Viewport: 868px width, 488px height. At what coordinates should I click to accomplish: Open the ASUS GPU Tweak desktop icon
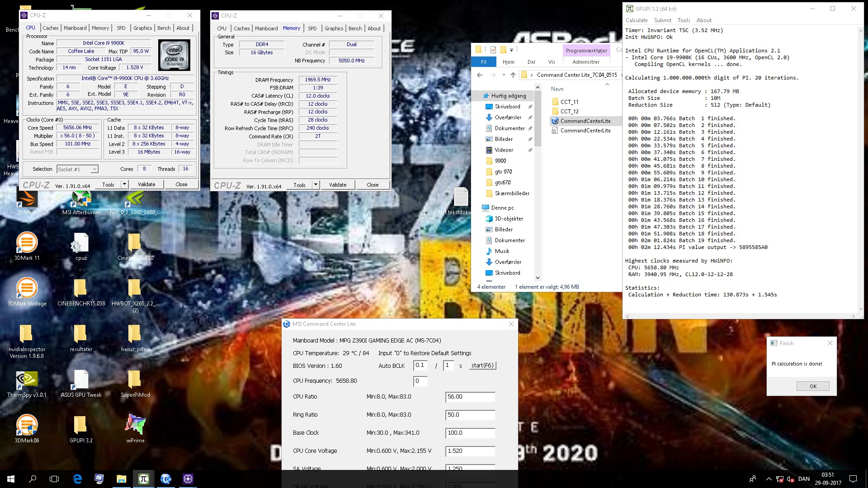click(x=81, y=383)
